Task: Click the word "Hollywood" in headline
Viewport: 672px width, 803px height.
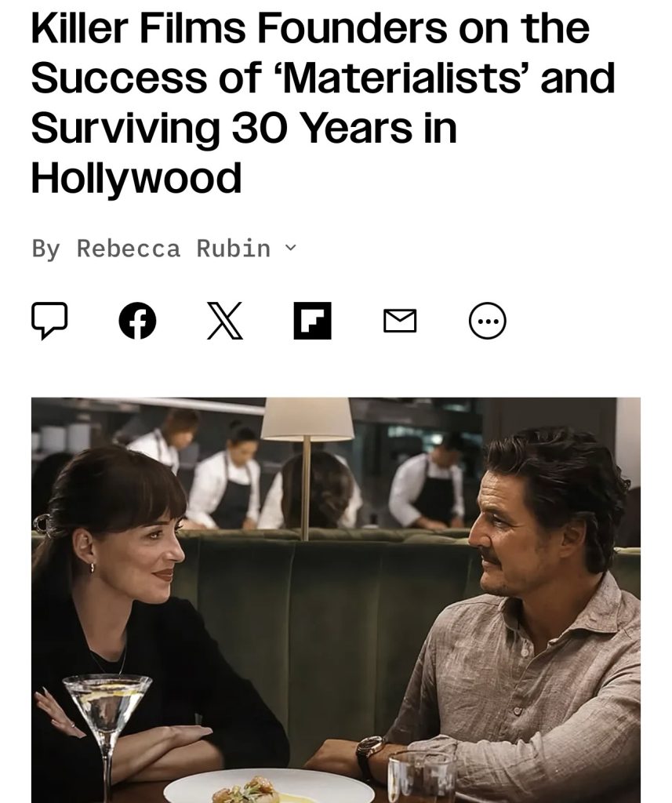Action: coord(136,177)
